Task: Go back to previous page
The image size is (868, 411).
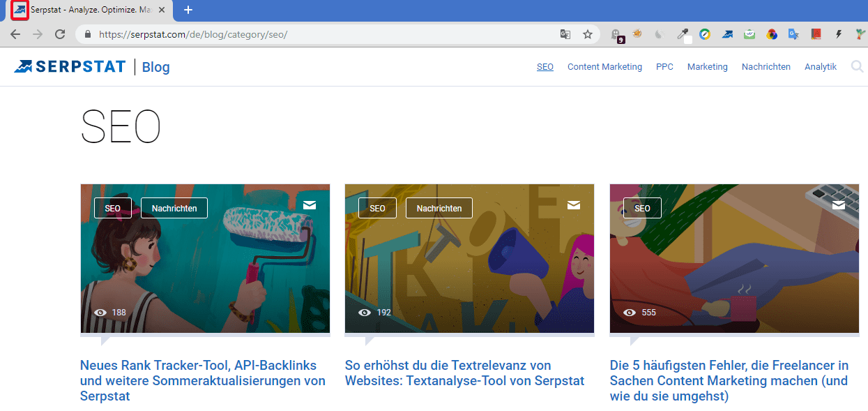Action: (x=15, y=34)
